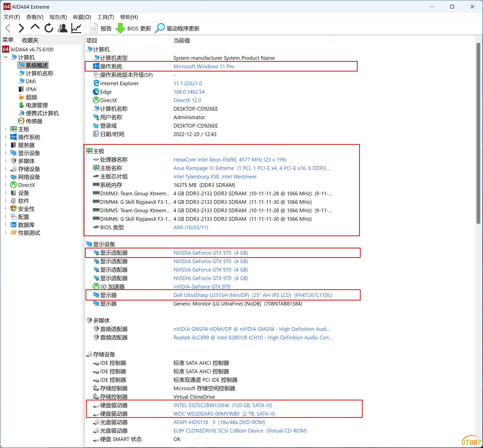
Task: Open 电源管理 power management item
Action: [37, 105]
